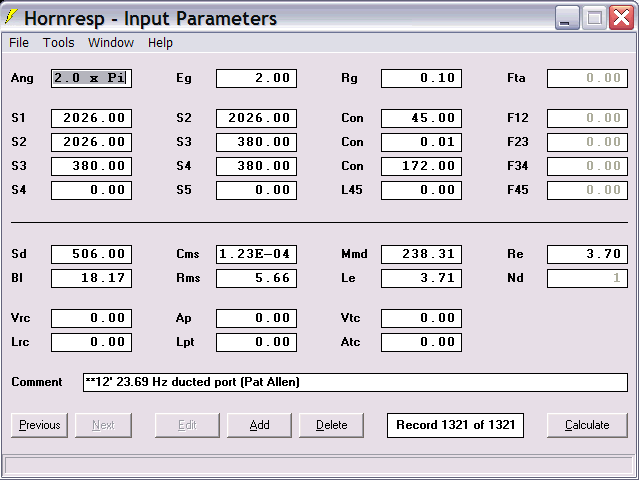Select the Vrc input field

[x=91, y=318]
